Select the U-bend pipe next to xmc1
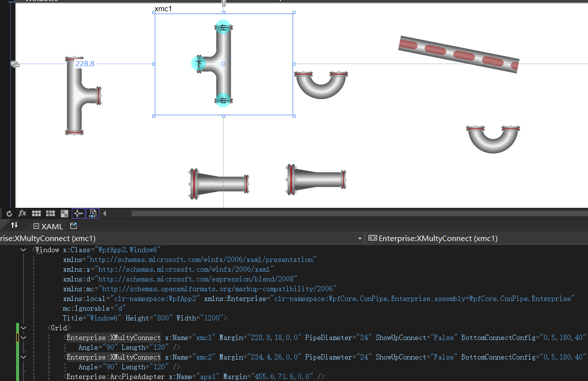The image size is (588, 381). (322, 85)
